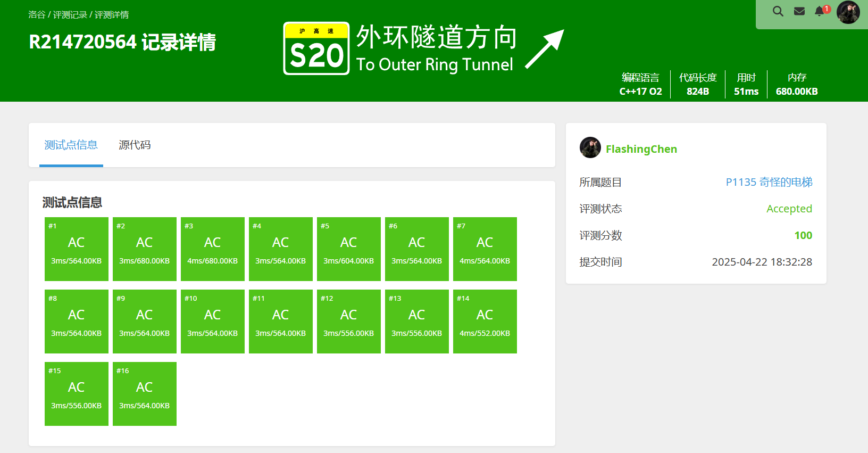Click the 编程语言 header label

point(640,78)
